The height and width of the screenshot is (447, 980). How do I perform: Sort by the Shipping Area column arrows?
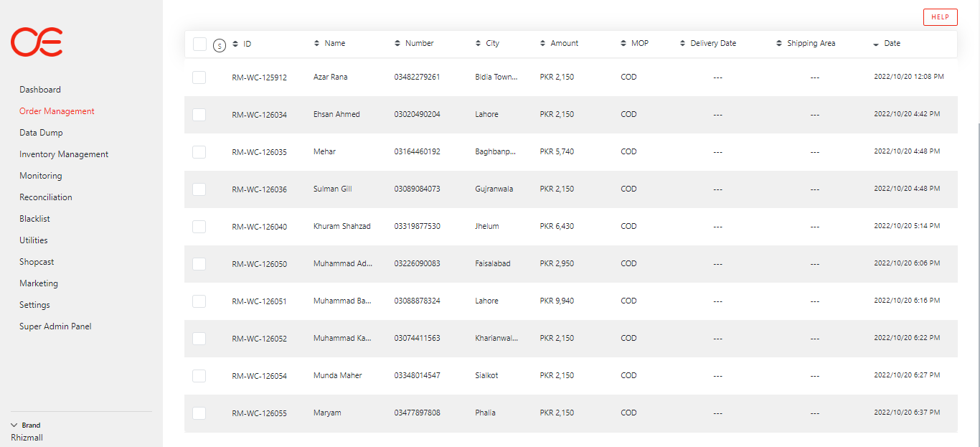(779, 44)
